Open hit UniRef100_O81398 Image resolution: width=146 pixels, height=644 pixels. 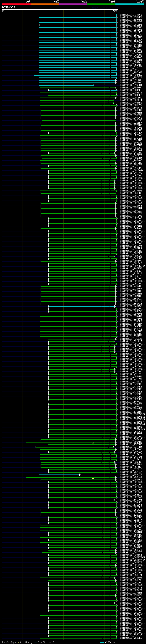[x=131, y=25]
